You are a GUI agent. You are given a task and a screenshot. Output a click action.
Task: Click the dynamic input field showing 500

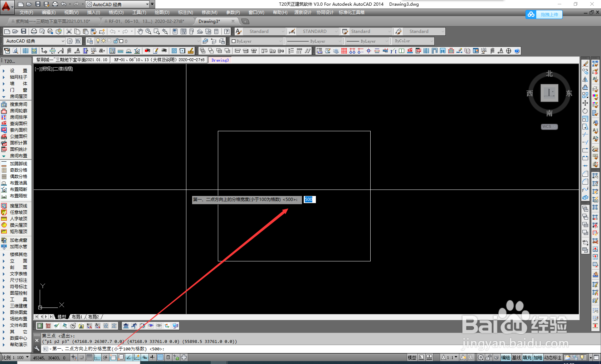click(x=310, y=200)
